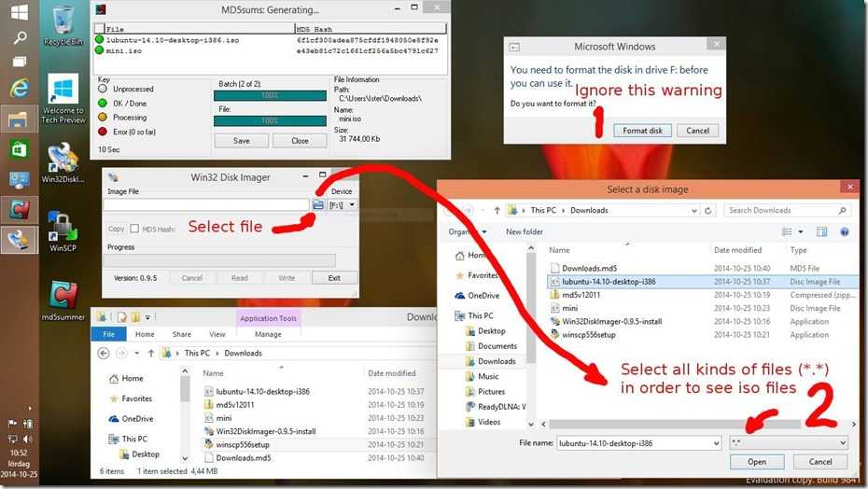Click Open in Select a disk image dialog
868x489 pixels.
tap(757, 462)
